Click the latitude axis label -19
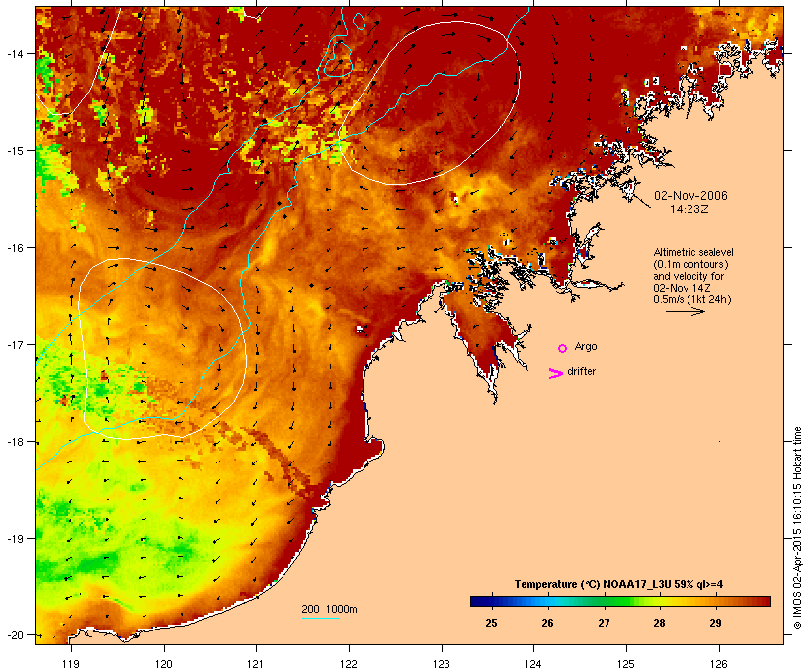810x672 pixels. [15, 539]
